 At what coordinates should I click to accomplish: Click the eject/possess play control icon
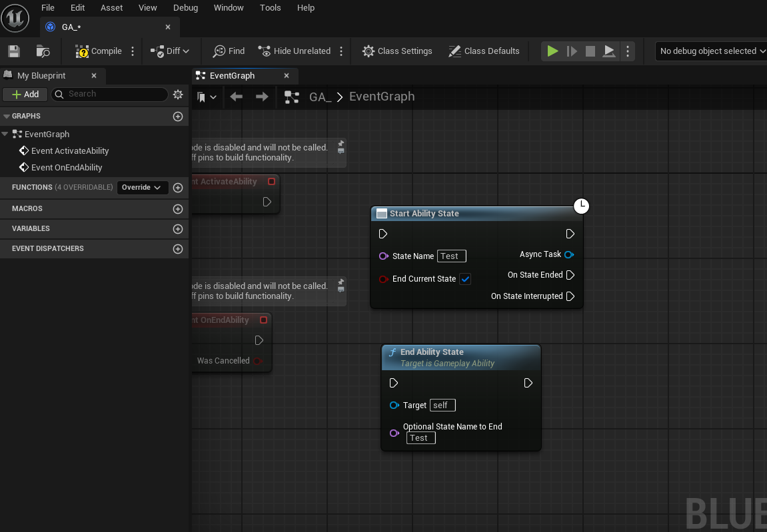609,51
